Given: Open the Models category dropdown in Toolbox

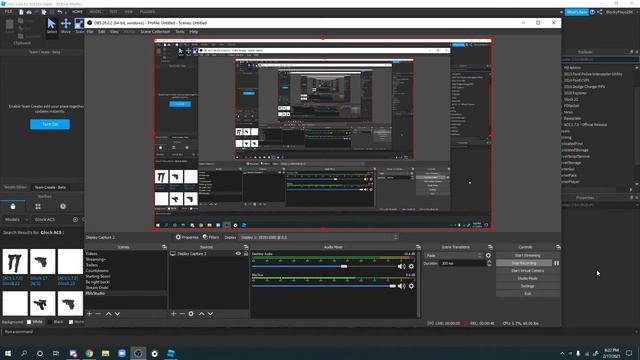Looking at the screenshot, I should pyautogui.click(x=16, y=220).
